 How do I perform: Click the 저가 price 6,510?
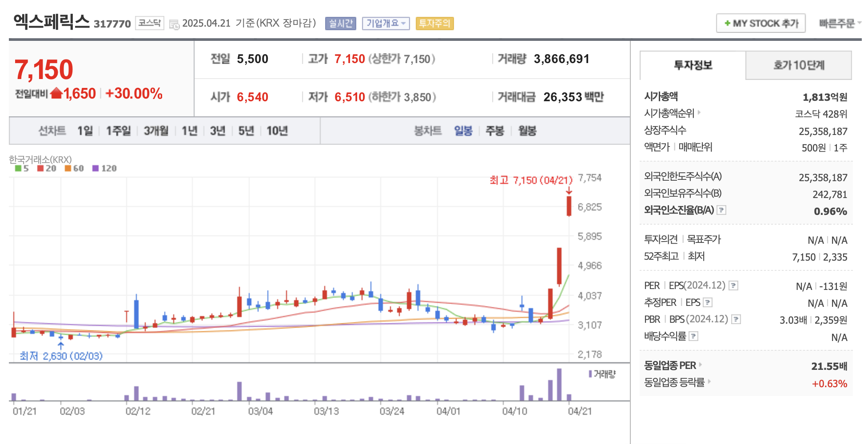pyautogui.click(x=350, y=97)
